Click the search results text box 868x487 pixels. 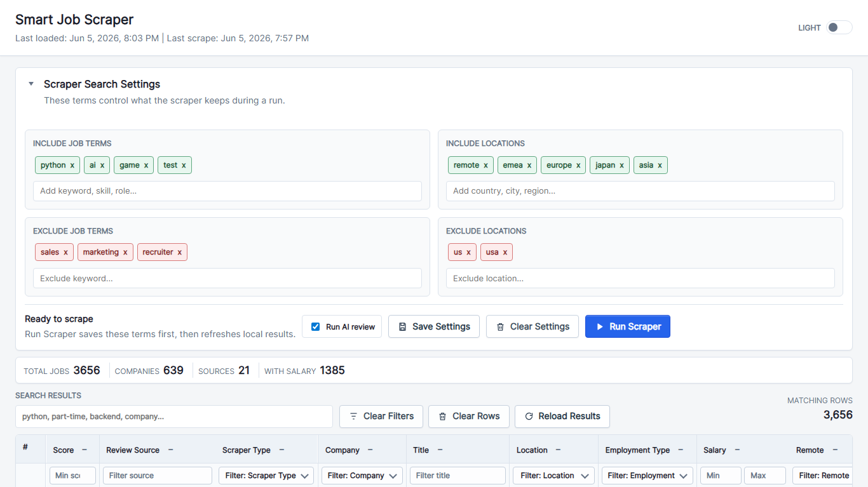(x=174, y=417)
